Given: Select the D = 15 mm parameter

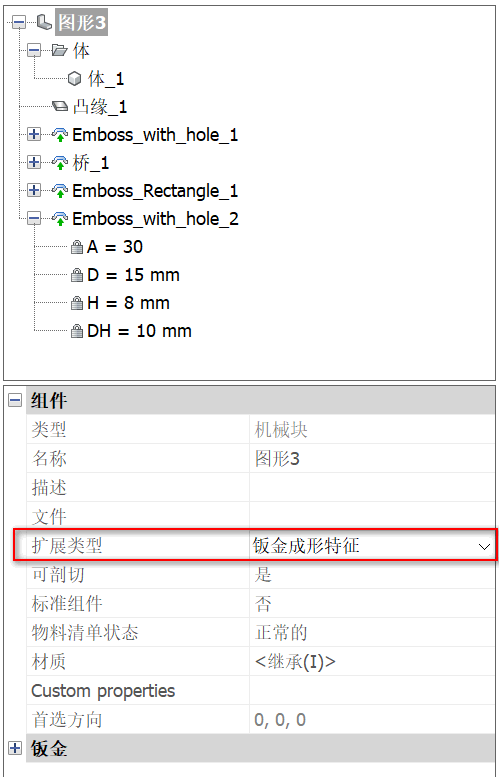Looking at the screenshot, I should click(x=133, y=275).
